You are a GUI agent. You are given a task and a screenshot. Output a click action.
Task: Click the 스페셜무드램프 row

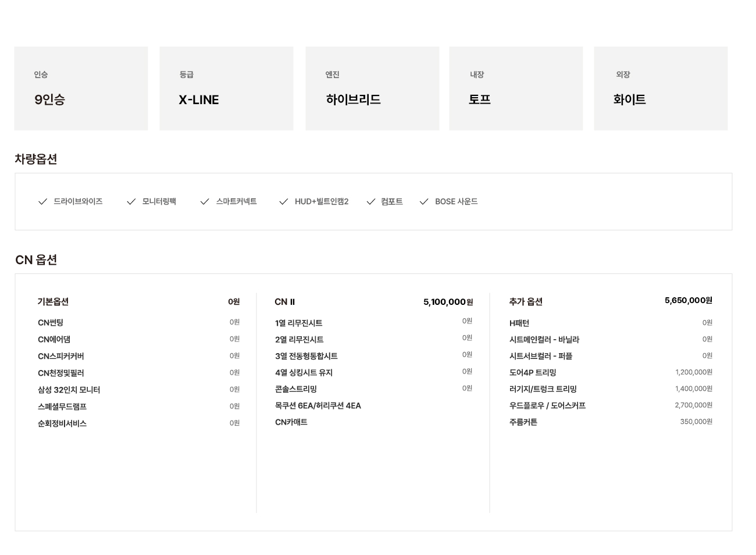pos(138,407)
